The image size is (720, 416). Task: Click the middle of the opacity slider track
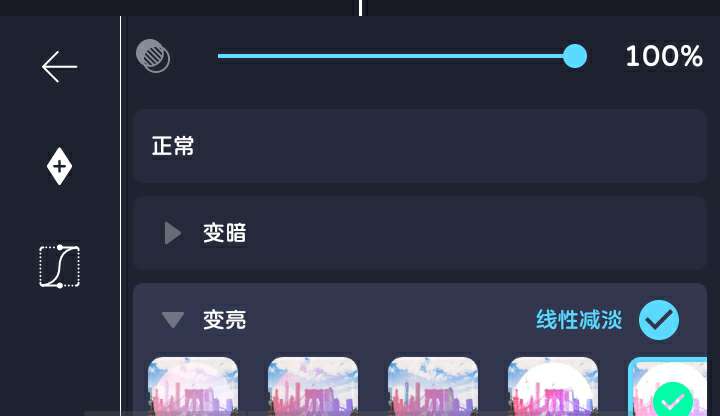pyautogui.click(x=396, y=56)
